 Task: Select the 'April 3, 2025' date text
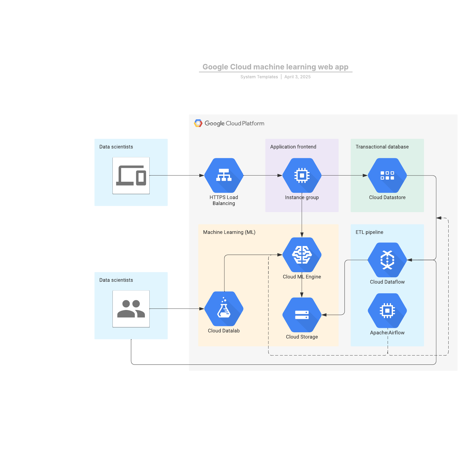coord(297,77)
